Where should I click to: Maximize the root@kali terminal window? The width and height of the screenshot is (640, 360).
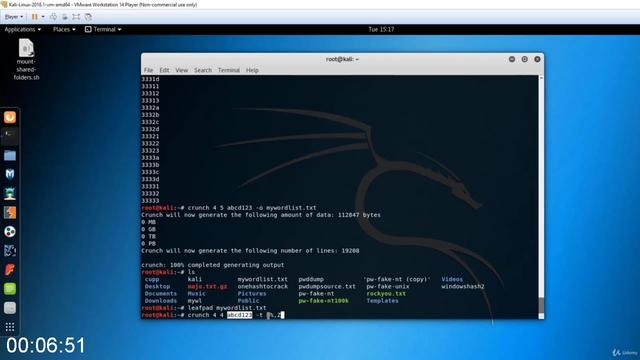coord(524,59)
